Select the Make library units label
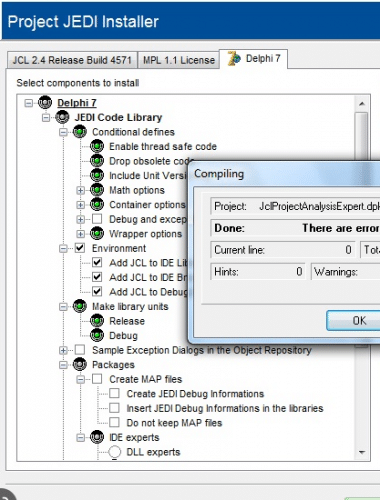The image size is (380, 500). 130,306
